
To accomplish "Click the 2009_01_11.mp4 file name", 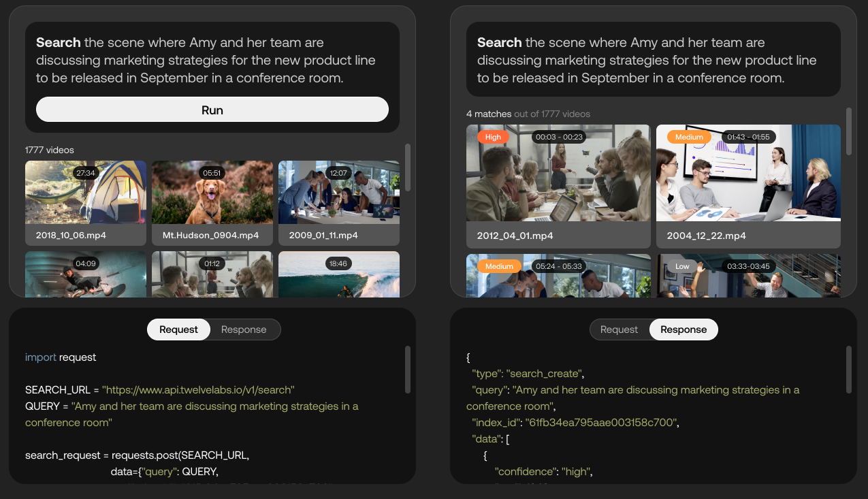I will click(323, 235).
